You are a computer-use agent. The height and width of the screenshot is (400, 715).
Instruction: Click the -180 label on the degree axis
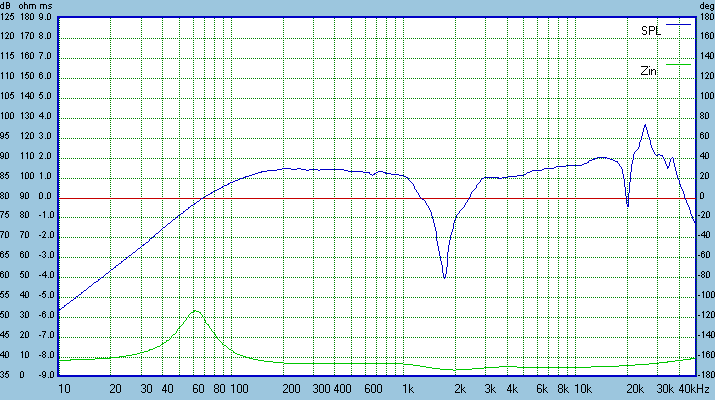tap(705, 376)
